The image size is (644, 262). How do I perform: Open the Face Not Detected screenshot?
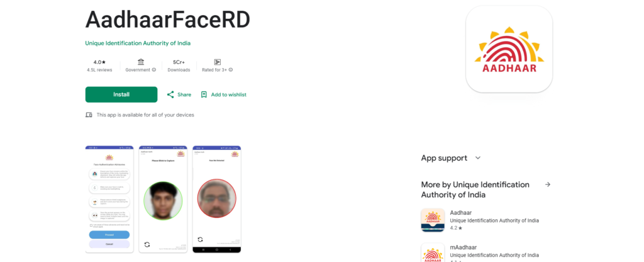click(217, 199)
